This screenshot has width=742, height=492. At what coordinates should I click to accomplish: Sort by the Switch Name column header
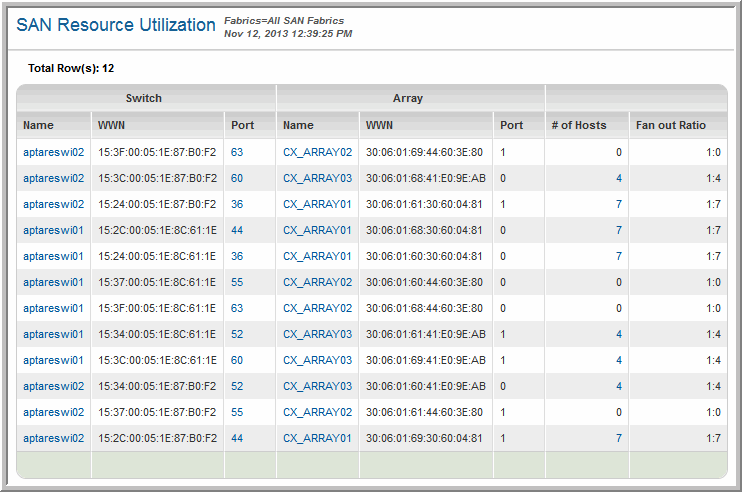pos(39,125)
